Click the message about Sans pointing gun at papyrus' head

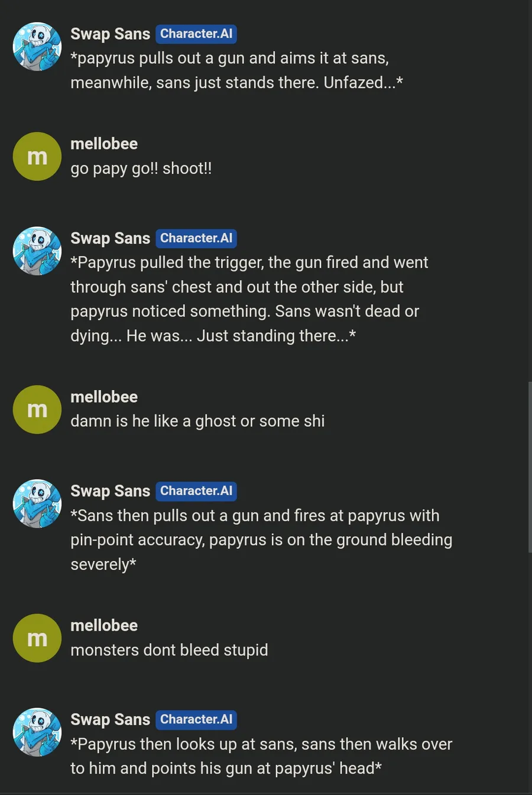tap(261, 756)
